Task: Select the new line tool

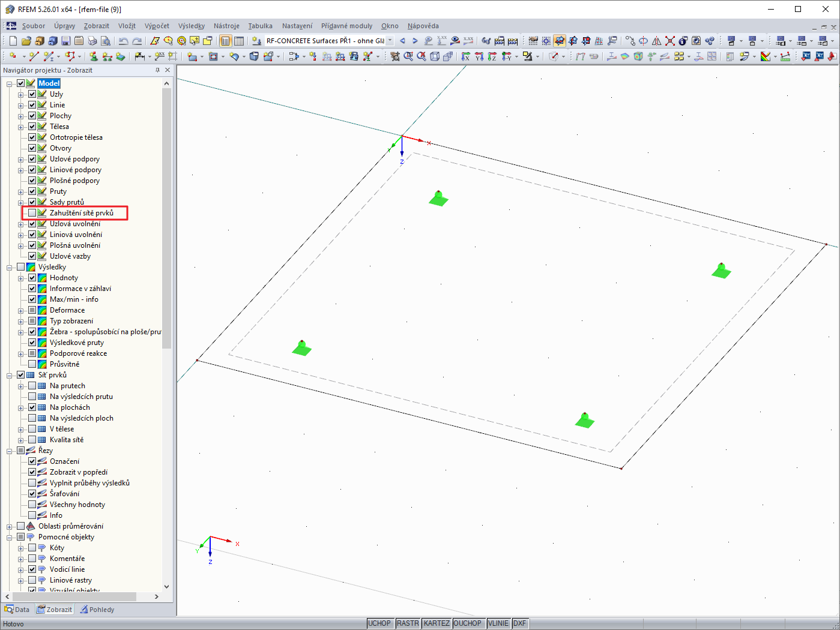Action: (x=34, y=56)
